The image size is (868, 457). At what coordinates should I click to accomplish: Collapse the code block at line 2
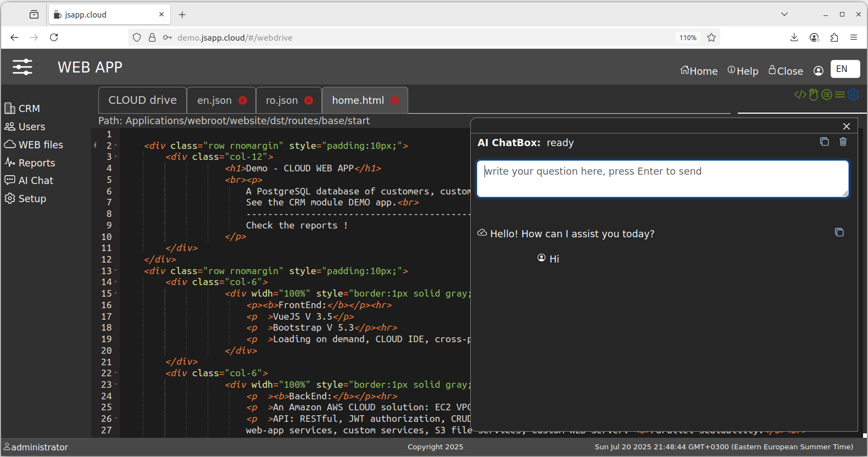coord(116,146)
